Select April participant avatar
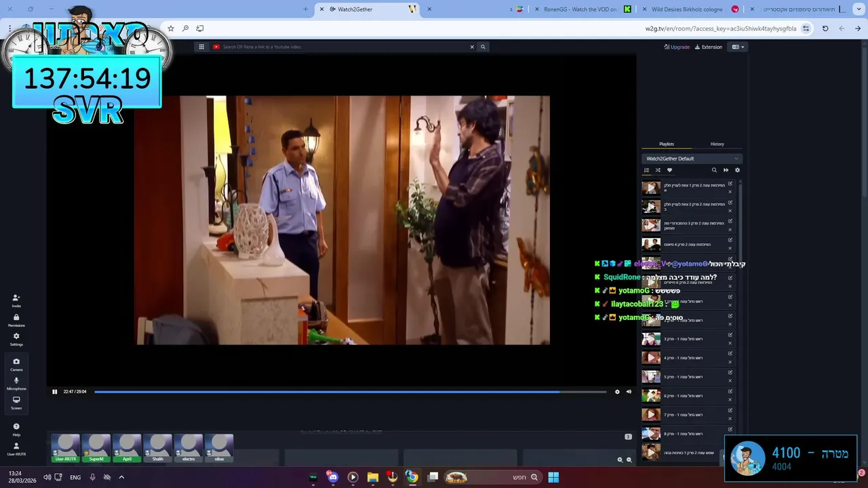The height and width of the screenshot is (488, 868). click(127, 448)
